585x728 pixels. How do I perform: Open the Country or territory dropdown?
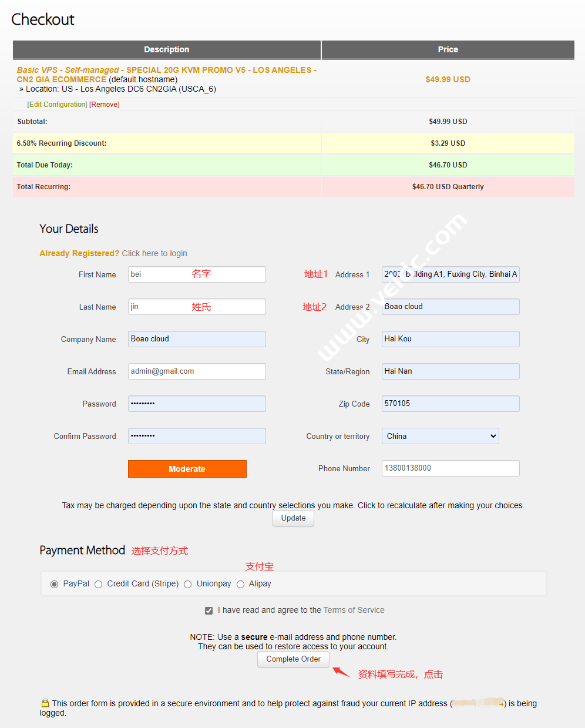click(441, 436)
